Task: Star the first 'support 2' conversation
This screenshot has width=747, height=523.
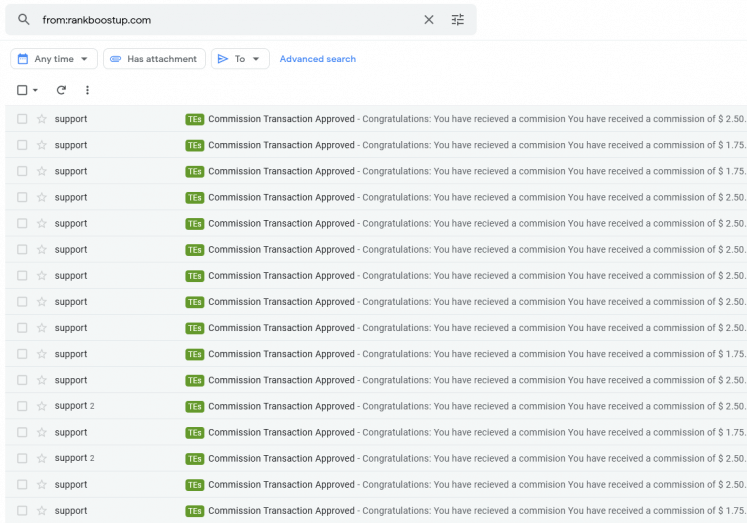Action: click(42, 406)
